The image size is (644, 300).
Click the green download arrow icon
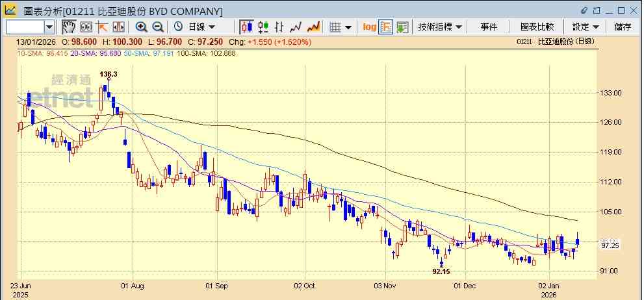[402, 27]
